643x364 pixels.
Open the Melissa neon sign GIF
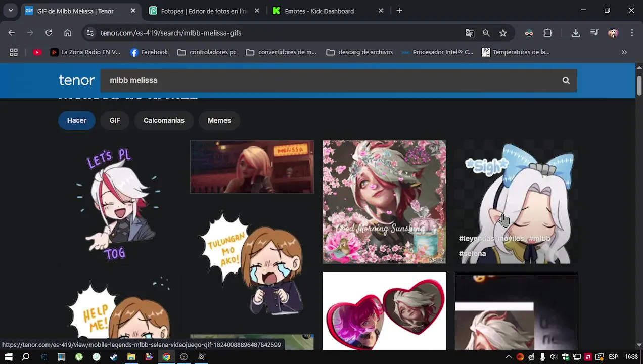[252, 167]
